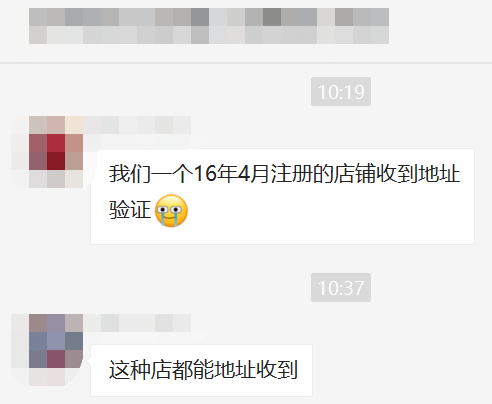Click the crying face emoji in the message
The width and height of the screenshot is (492, 404).
pyautogui.click(x=171, y=211)
